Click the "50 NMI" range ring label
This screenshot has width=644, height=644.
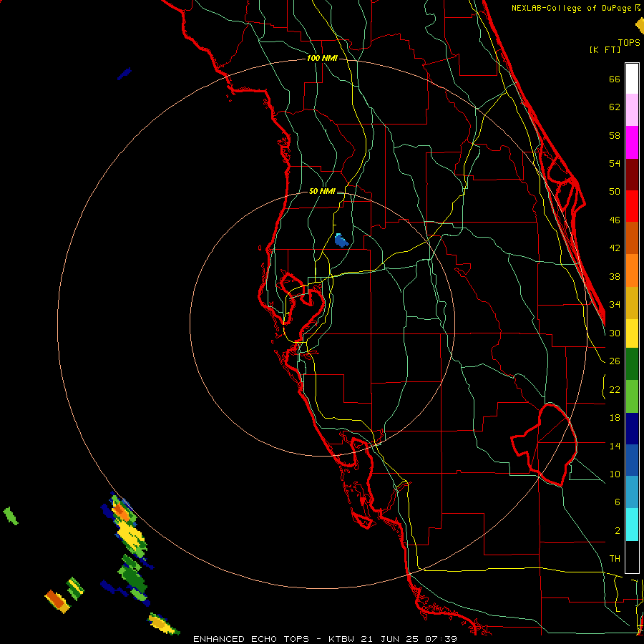tap(322, 191)
